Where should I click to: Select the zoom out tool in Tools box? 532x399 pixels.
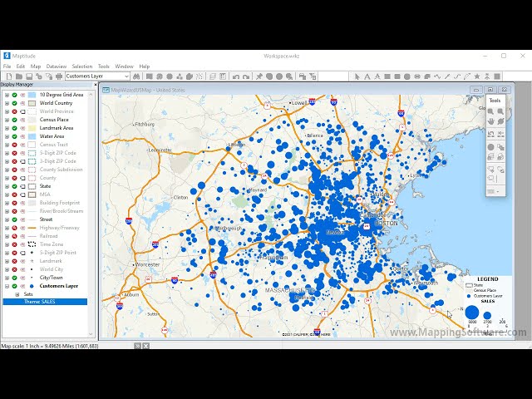[x=500, y=111]
